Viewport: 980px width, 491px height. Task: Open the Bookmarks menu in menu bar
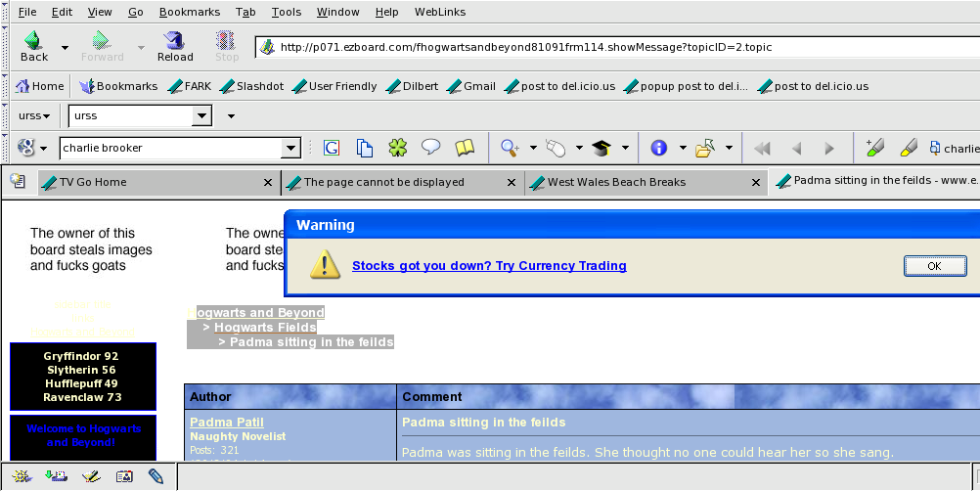(x=191, y=12)
